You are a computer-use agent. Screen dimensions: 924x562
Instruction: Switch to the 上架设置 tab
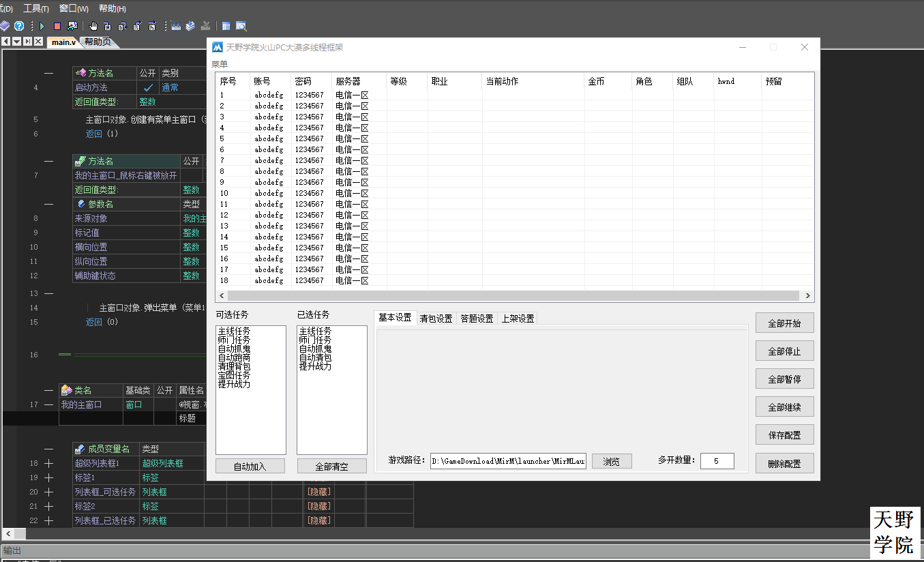point(518,318)
